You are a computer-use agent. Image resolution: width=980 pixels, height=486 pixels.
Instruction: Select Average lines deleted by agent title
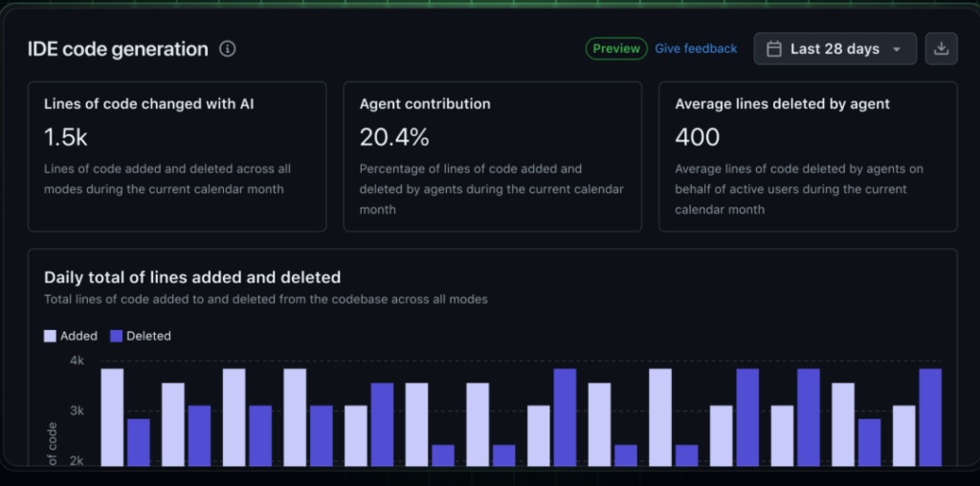tap(783, 104)
